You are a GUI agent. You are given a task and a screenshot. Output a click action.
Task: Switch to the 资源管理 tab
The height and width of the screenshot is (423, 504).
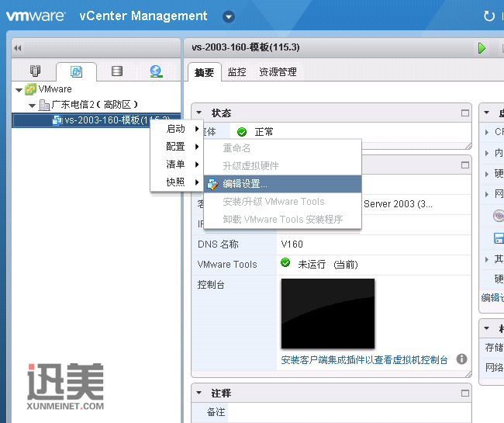[278, 72]
